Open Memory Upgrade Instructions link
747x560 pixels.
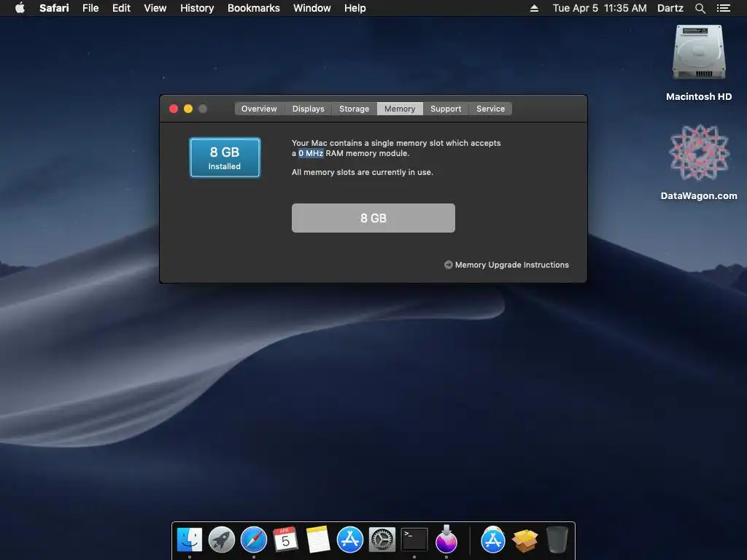(511, 265)
